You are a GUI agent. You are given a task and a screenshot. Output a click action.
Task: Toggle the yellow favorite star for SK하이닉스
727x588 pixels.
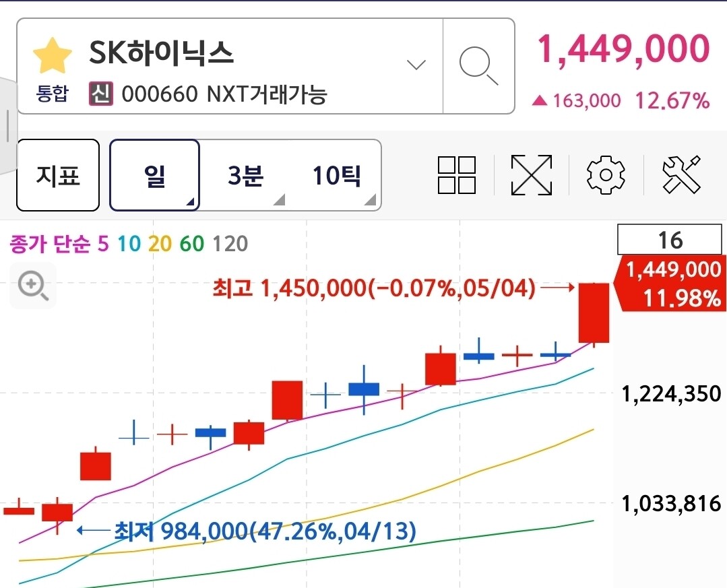[x=53, y=56]
